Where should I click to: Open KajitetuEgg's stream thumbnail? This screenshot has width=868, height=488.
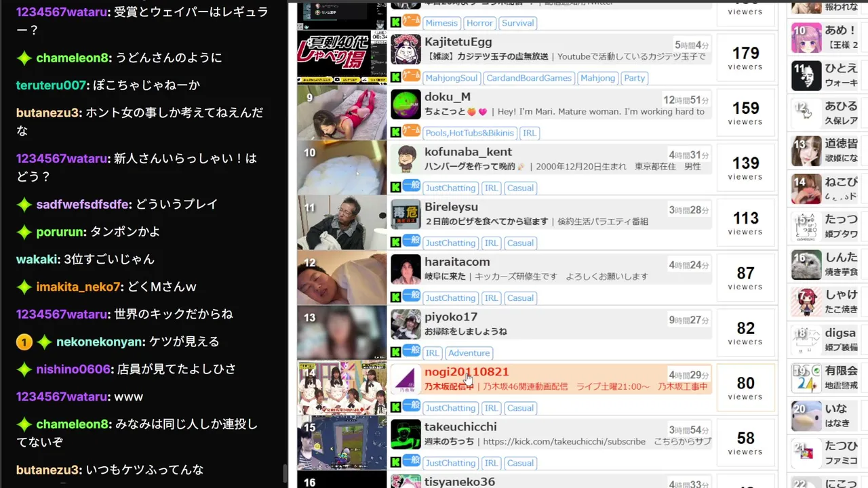pyautogui.click(x=342, y=56)
